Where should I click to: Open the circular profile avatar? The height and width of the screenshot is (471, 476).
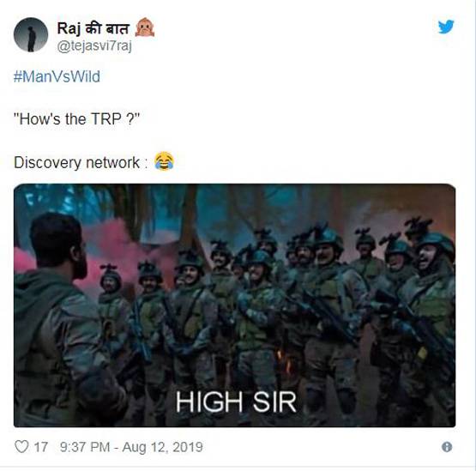(x=31, y=34)
